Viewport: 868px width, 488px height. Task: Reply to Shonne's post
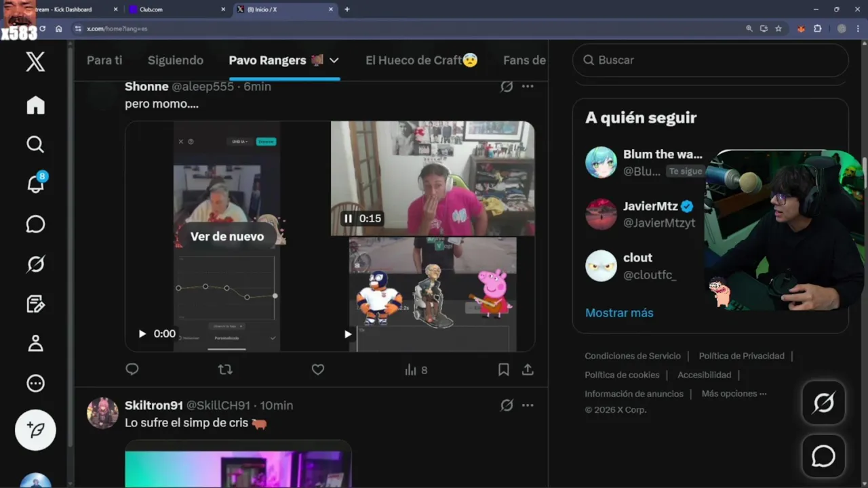[132, 369]
